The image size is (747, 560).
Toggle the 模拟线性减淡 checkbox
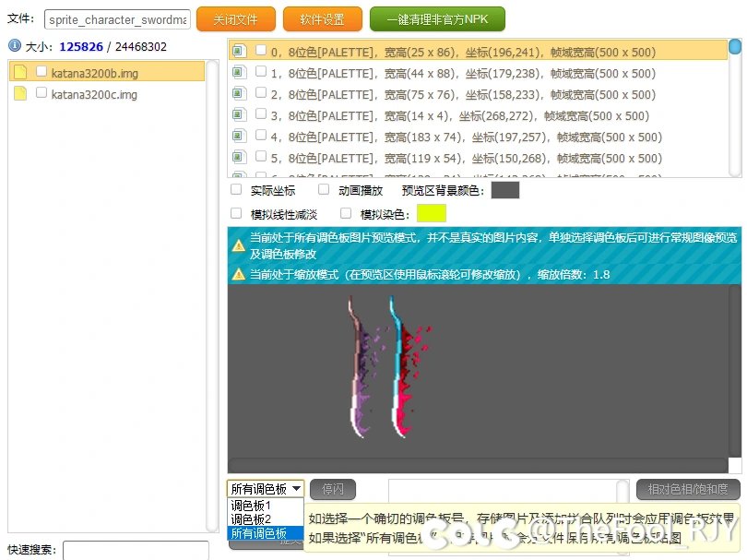[x=236, y=213]
